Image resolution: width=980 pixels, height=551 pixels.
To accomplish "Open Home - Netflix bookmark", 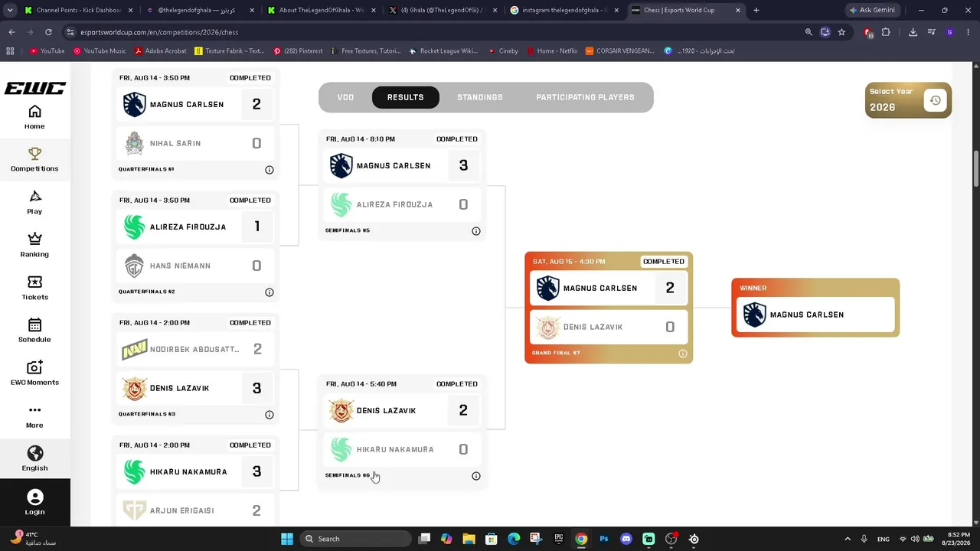I will 551,51.
